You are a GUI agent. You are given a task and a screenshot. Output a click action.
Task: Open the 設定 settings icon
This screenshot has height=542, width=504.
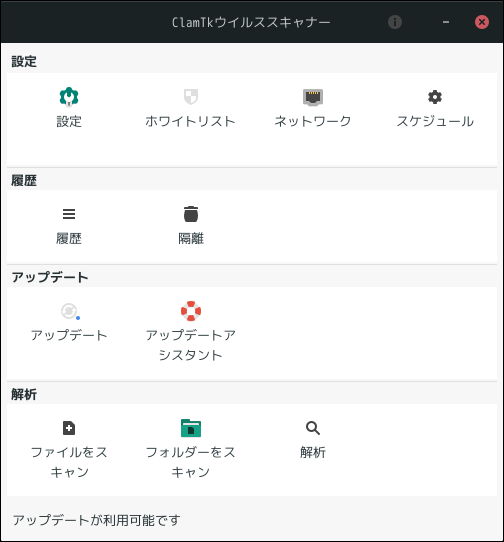69,97
